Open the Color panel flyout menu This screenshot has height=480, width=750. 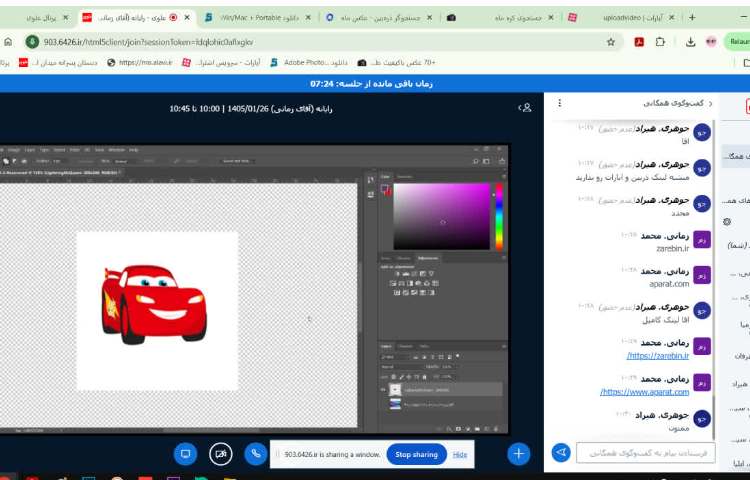pyautogui.click(x=504, y=177)
